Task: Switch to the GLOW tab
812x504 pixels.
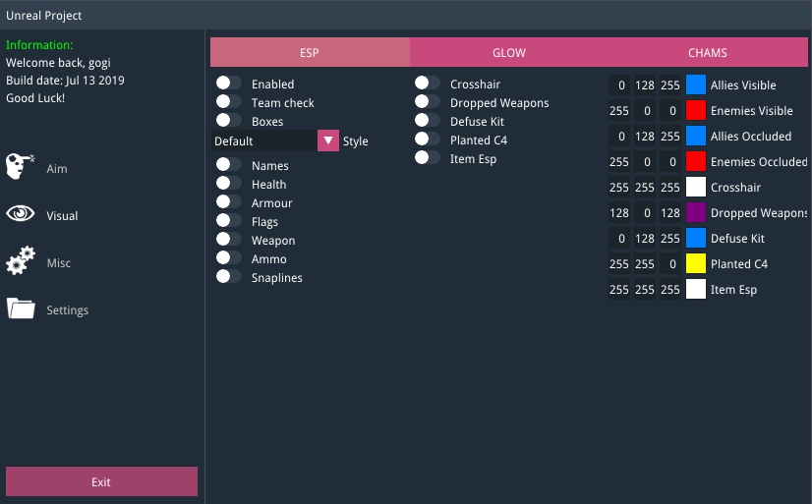Action: pos(509,52)
